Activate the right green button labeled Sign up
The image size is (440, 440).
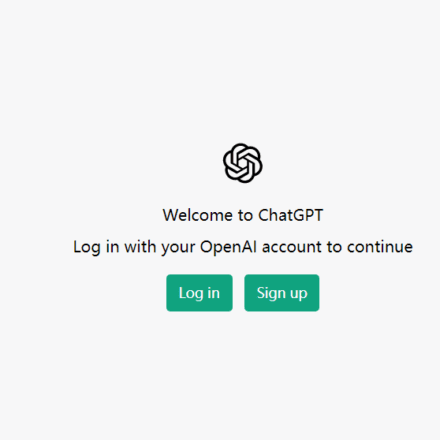tap(282, 293)
